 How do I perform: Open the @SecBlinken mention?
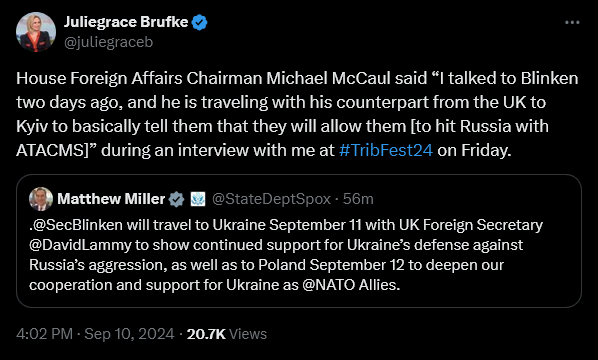point(76,225)
